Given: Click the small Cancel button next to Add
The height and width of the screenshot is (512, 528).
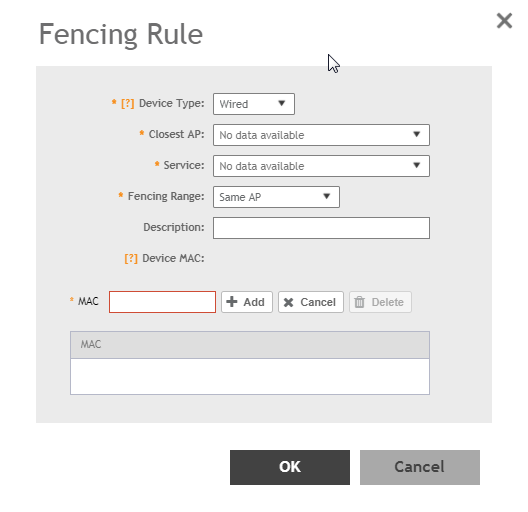Looking at the screenshot, I should [x=311, y=302].
